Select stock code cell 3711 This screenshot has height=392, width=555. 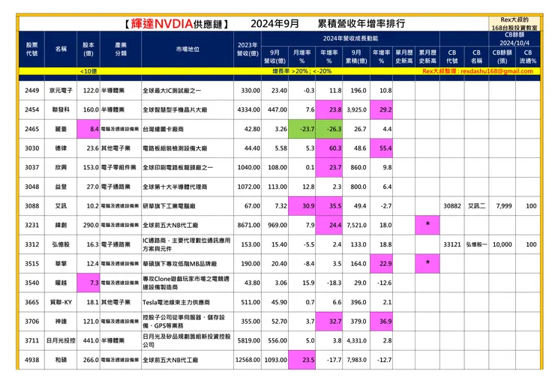(31, 340)
